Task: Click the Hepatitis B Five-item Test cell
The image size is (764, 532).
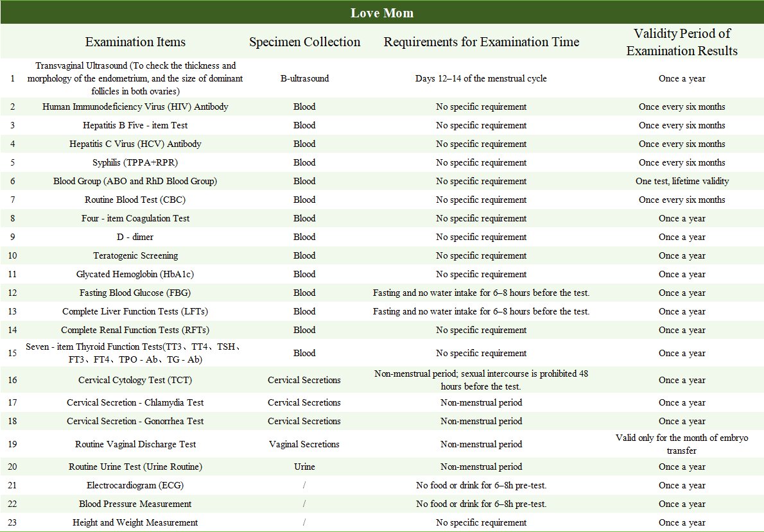Action: (x=135, y=125)
